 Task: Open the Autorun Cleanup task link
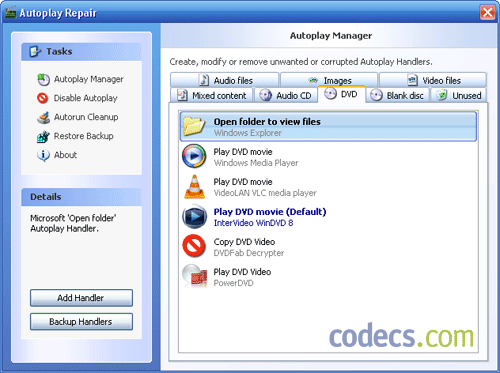(86, 117)
